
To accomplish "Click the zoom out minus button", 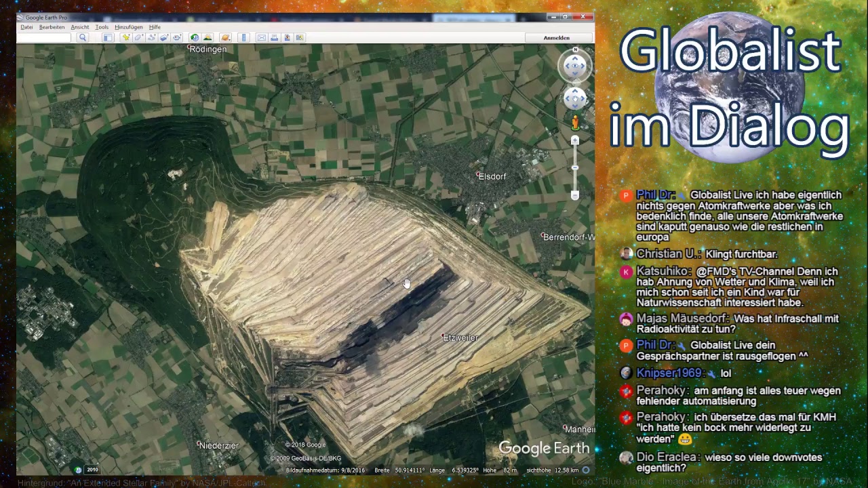I will click(575, 196).
